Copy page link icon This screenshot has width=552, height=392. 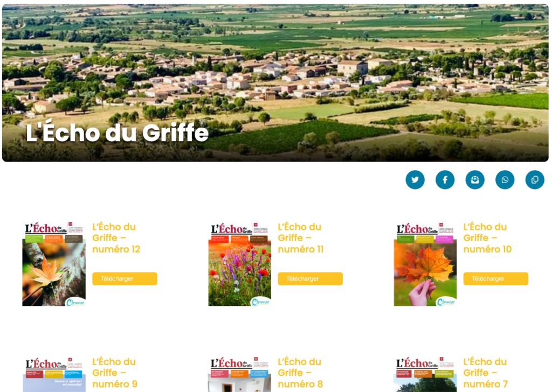click(x=535, y=180)
